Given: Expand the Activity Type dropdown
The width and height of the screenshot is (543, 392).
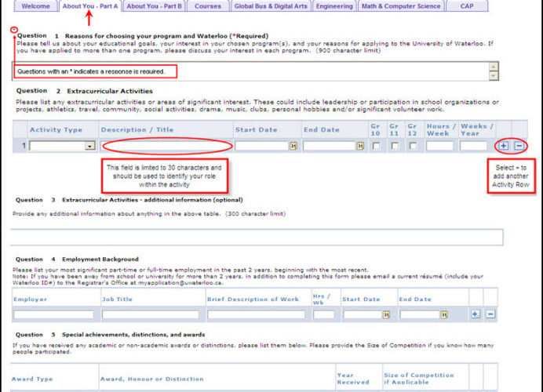Looking at the screenshot, I should click(x=90, y=146).
